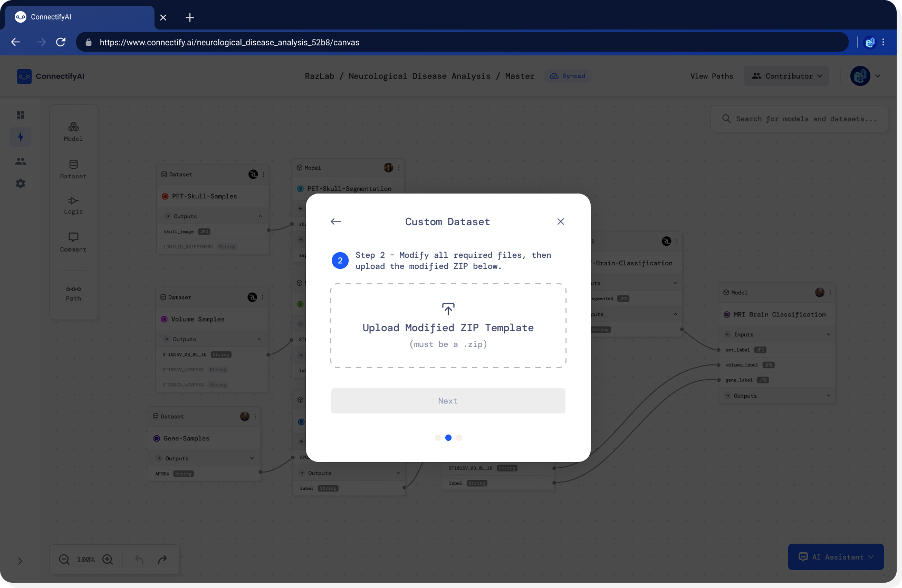
Task: Close the Custom Dataset dialog
Action: (x=561, y=221)
